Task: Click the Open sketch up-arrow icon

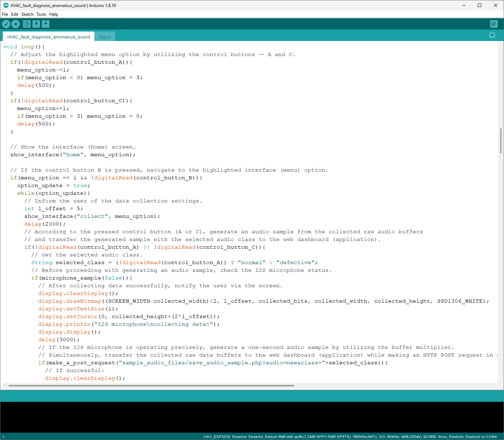Action: 36,24
